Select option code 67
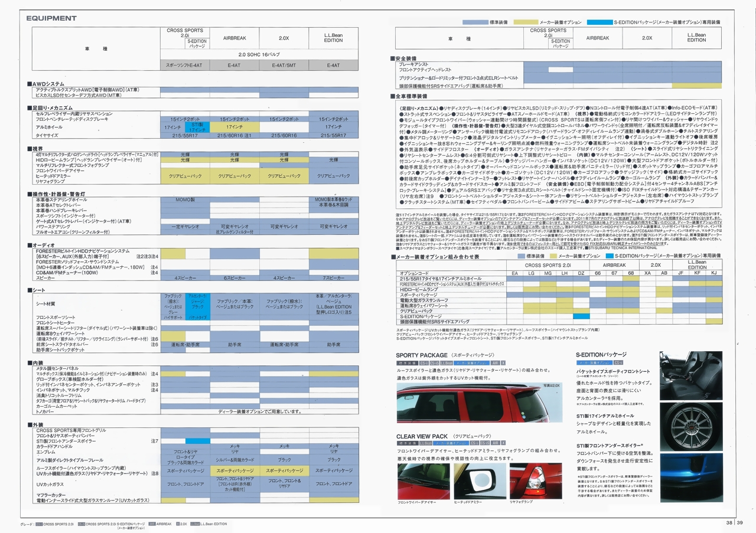Image resolution: width=756 pixels, height=533 pixels. (x=614, y=273)
